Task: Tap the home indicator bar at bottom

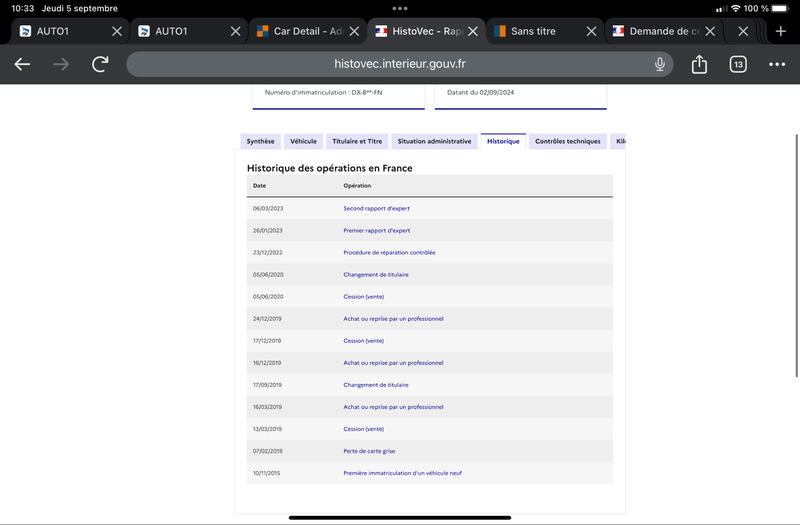Action: (x=400, y=517)
